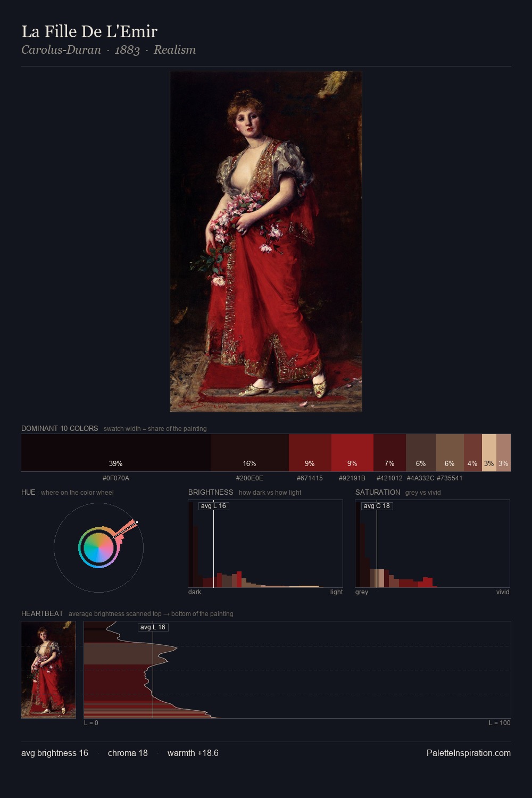Open the main painting image of La Fille De L'Emir

(266, 242)
